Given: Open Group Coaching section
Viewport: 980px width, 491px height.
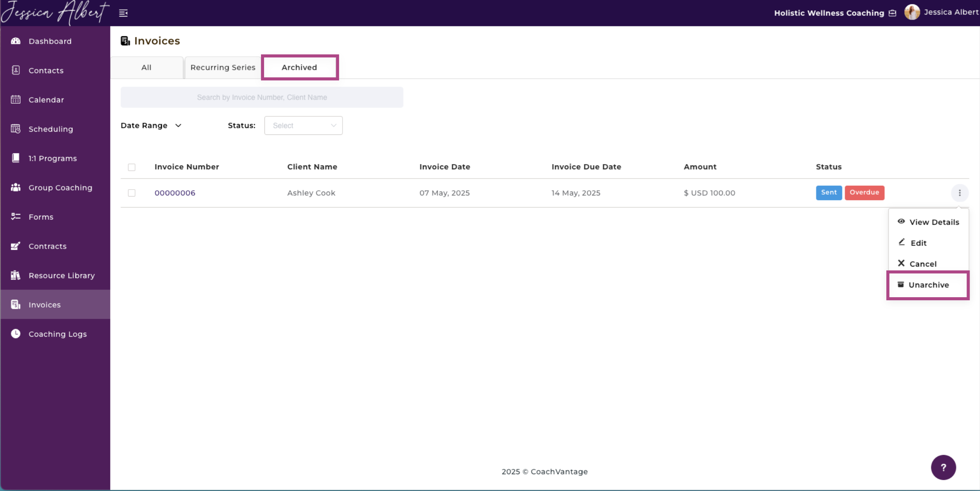Looking at the screenshot, I should 55,187.
